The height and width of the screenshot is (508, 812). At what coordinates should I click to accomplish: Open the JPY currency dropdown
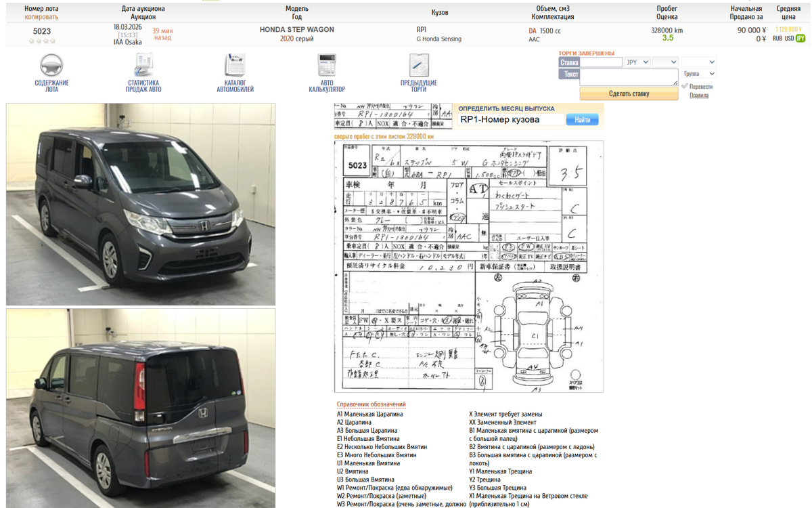click(x=637, y=62)
